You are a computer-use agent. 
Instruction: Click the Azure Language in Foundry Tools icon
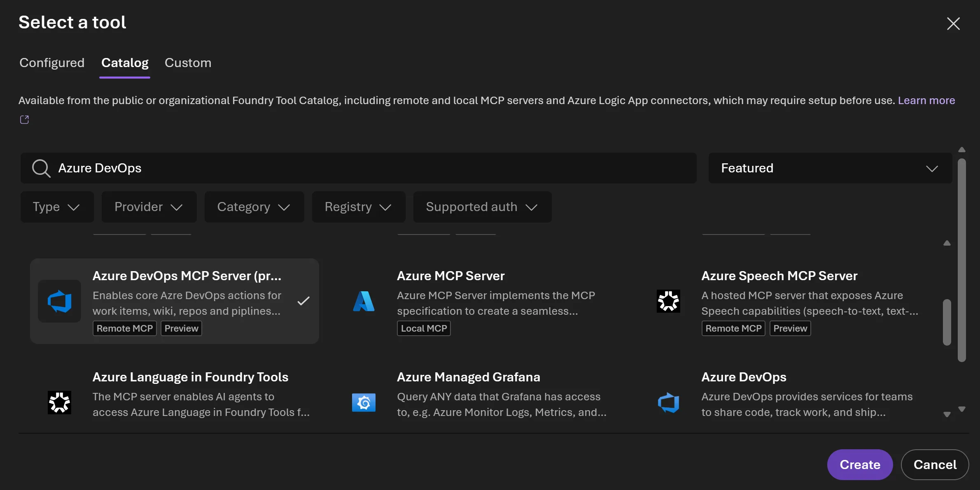coord(60,403)
